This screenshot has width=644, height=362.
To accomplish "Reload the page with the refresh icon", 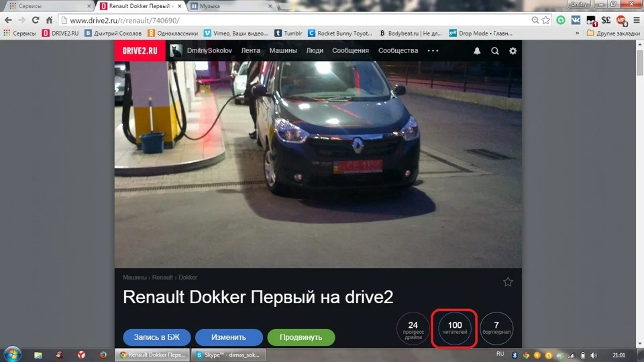I will [36, 20].
